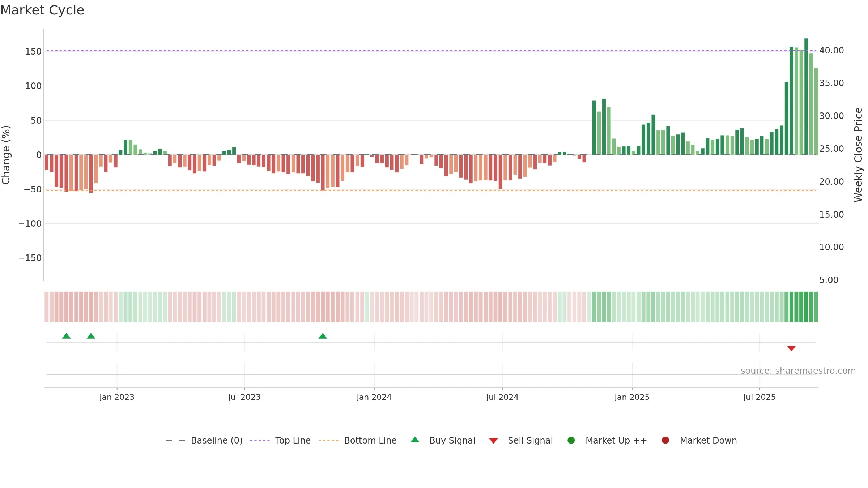Click the 100 tick on the Change axis
Image resolution: width=868 pixels, height=488 pixels.
click(33, 86)
